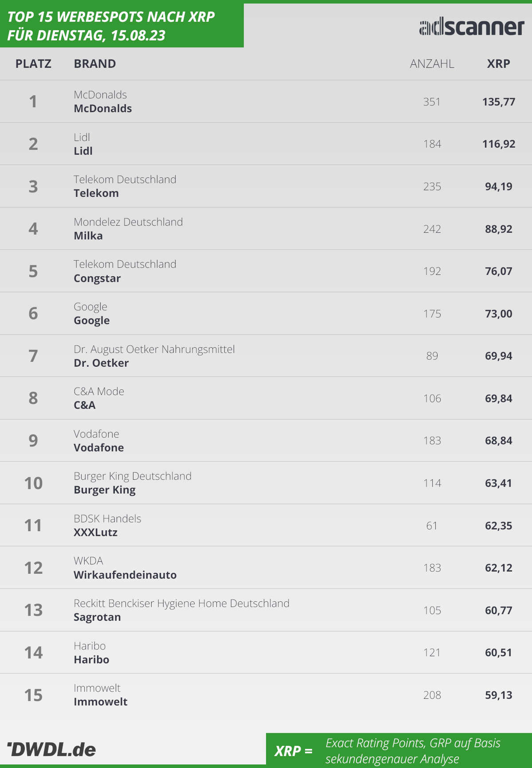Click the XRP definition in the footer

412,751
